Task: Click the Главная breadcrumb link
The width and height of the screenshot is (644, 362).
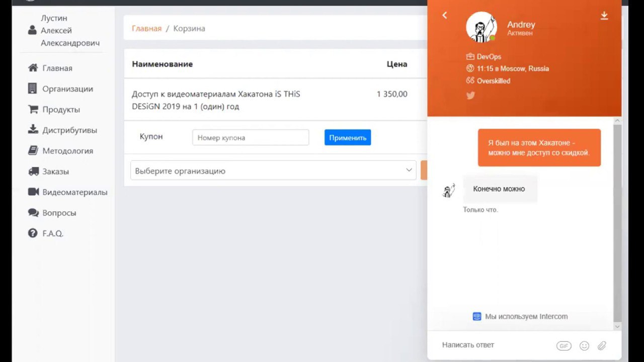Action: (146, 28)
